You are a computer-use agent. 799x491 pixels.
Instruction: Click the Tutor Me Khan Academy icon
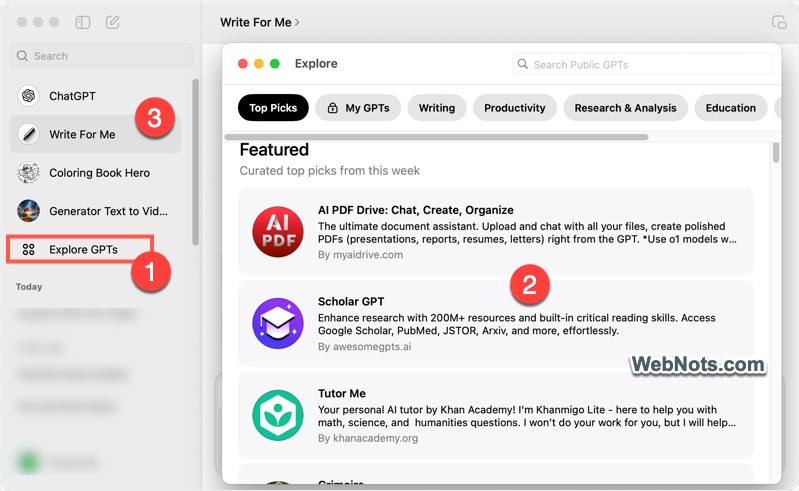click(x=278, y=415)
